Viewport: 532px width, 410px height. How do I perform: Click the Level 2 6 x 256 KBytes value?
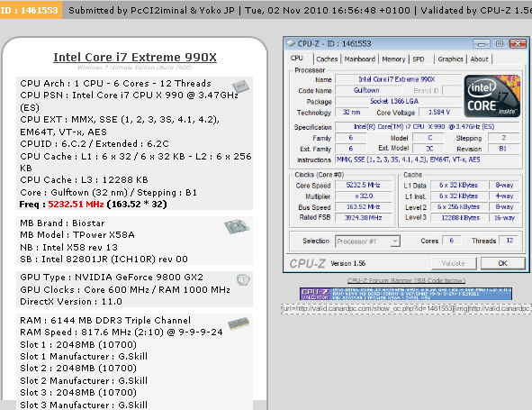(458, 207)
